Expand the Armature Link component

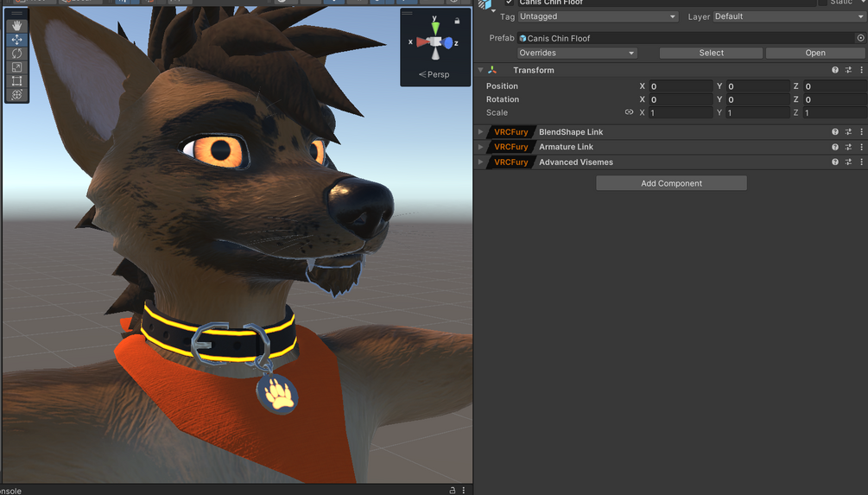(480, 147)
